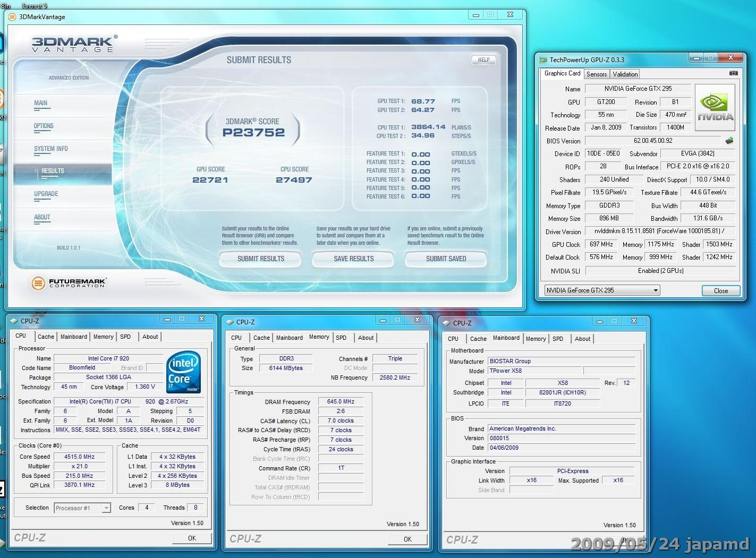756x558 pixels.
Task: Click the GPU score 22721
Action: (210, 180)
